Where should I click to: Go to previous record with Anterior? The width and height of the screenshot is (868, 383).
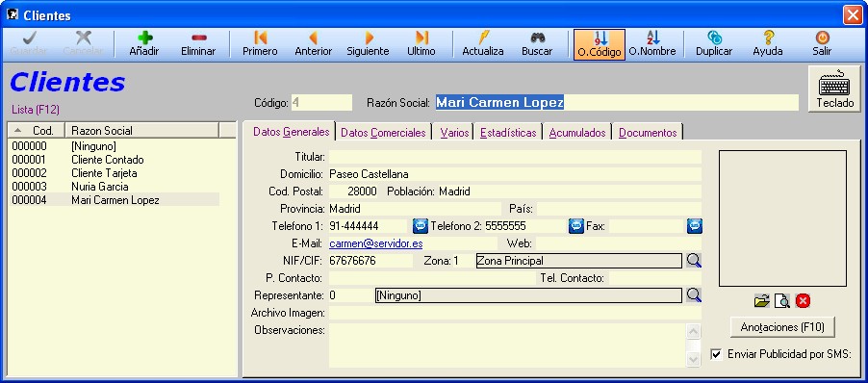pos(313,44)
